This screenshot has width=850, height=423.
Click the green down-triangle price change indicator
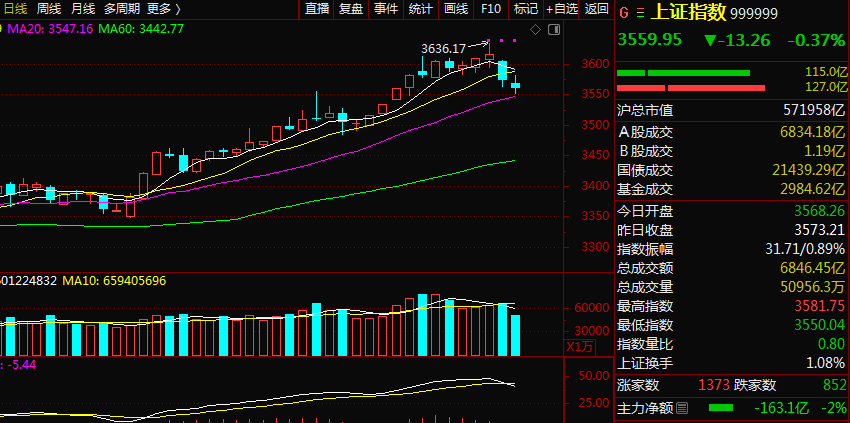(710, 40)
